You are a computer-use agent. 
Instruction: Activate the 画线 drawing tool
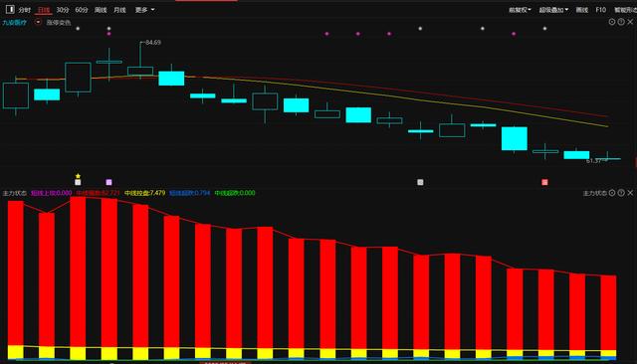click(x=581, y=10)
